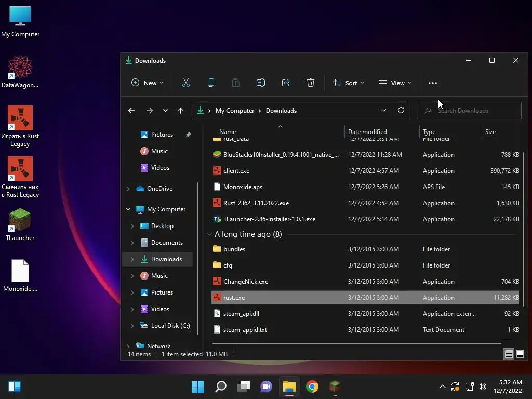Select ChangeNick.exe file
Image resolution: width=532 pixels, height=399 pixels.
[x=365, y=282]
